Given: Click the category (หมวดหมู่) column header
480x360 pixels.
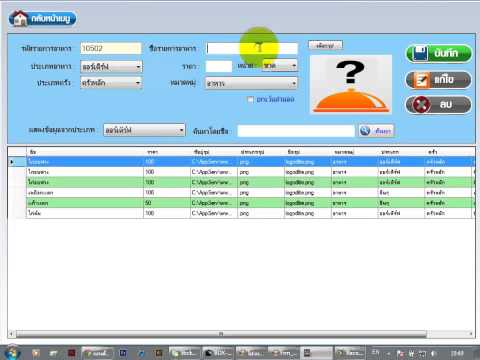Looking at the screenshot, I should 355,152.
